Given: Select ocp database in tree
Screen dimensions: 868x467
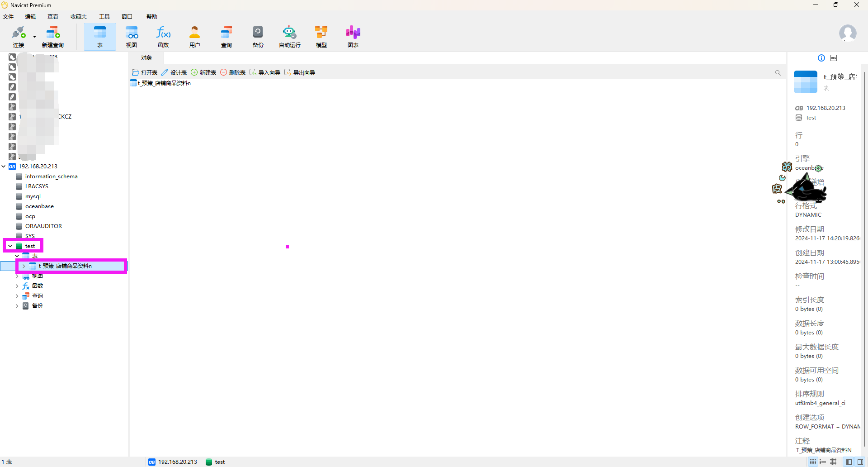Looking at the screenshot, I should point(30,216).
